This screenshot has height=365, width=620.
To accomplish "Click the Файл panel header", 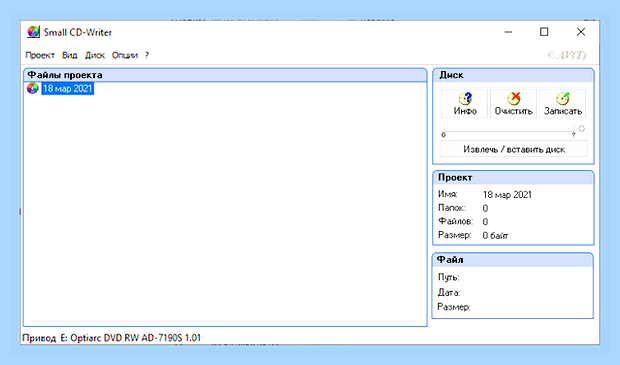I will pyautogui.click(x=513, y=260).
